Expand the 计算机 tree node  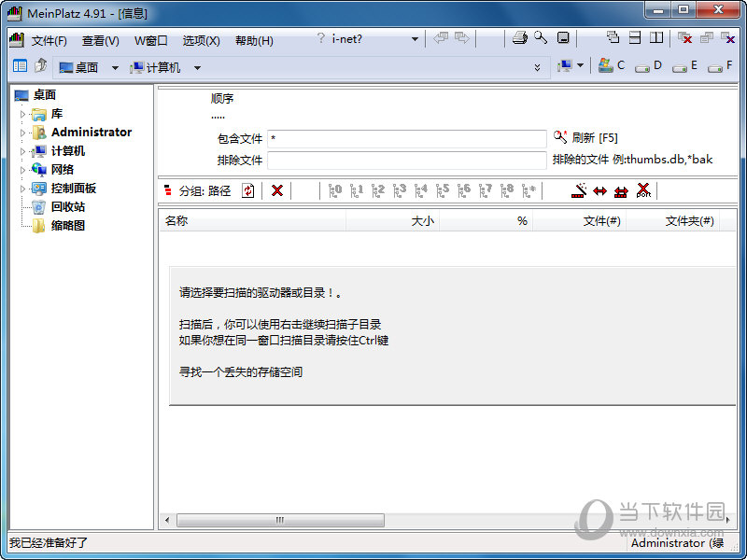22,151
